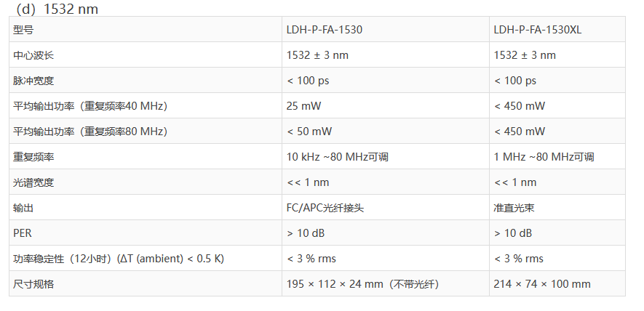Viewport: 644px width, 311px height.
Task: Click the 中心波长 row label
Action: (33, 55)
